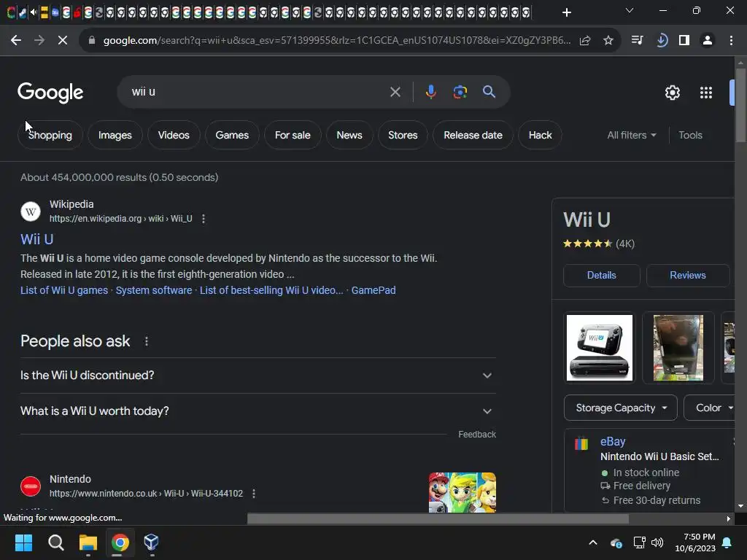747x560 pixels.
Task: Open the All filters dropdown
Action: click(x=631, y=135)
